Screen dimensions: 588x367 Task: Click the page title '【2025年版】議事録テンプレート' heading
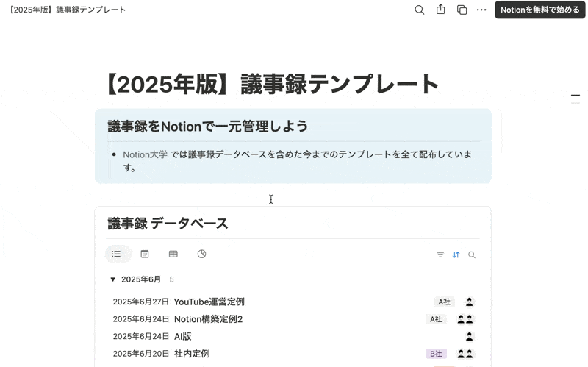[272, 84]
